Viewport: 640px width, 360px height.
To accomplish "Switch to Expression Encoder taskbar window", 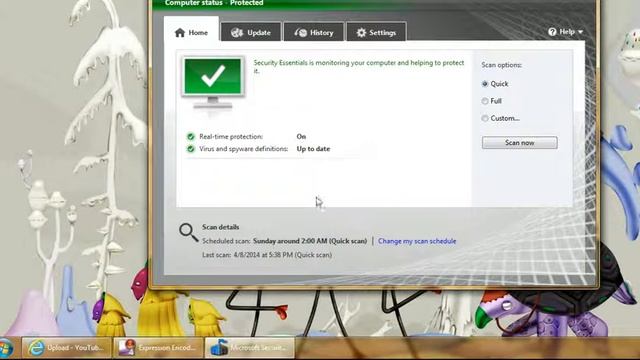I will [x=159, y=348].
